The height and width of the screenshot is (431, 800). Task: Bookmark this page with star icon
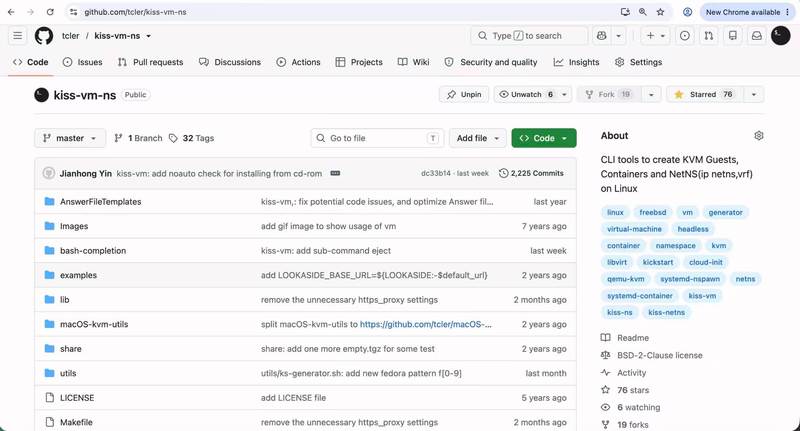pos(660,12)
